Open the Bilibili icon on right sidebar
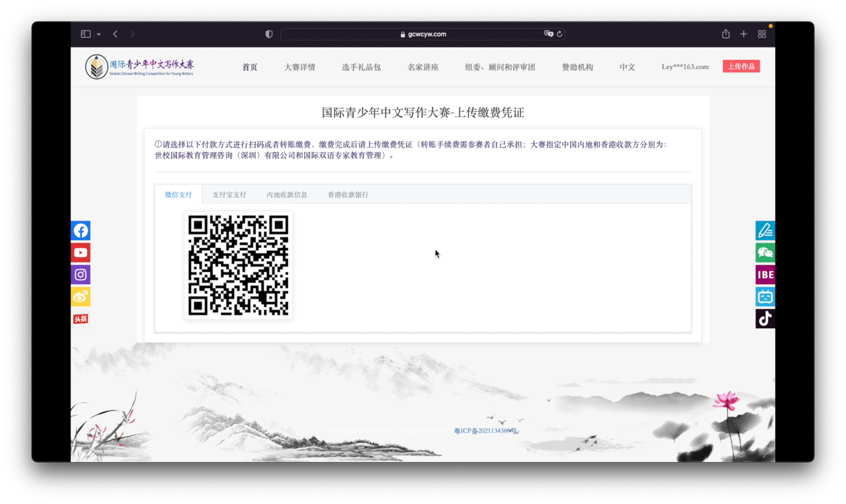 point(765,297)
